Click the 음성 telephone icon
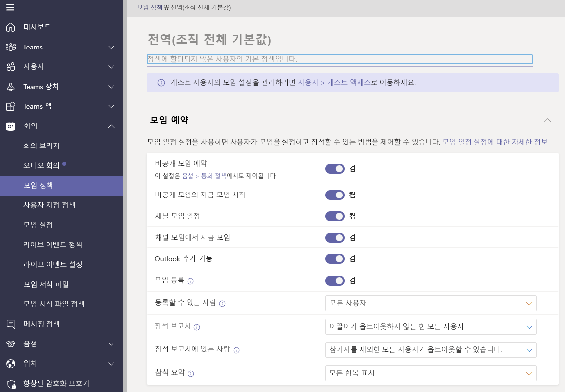This screenshot has width=565, height=392. pyautogui.click(x=11, y=343)
